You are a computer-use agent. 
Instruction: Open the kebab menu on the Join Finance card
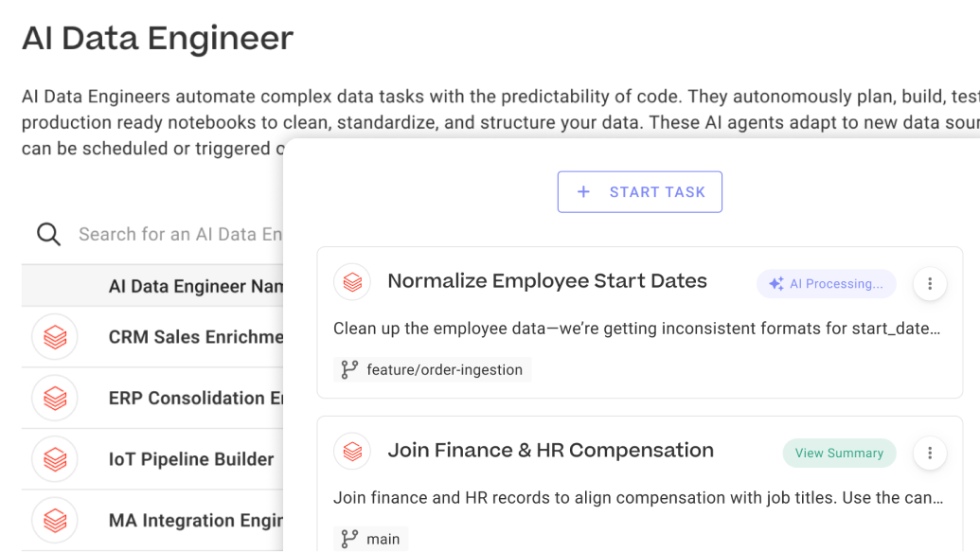pyautogui.click(x=930, y=453)
